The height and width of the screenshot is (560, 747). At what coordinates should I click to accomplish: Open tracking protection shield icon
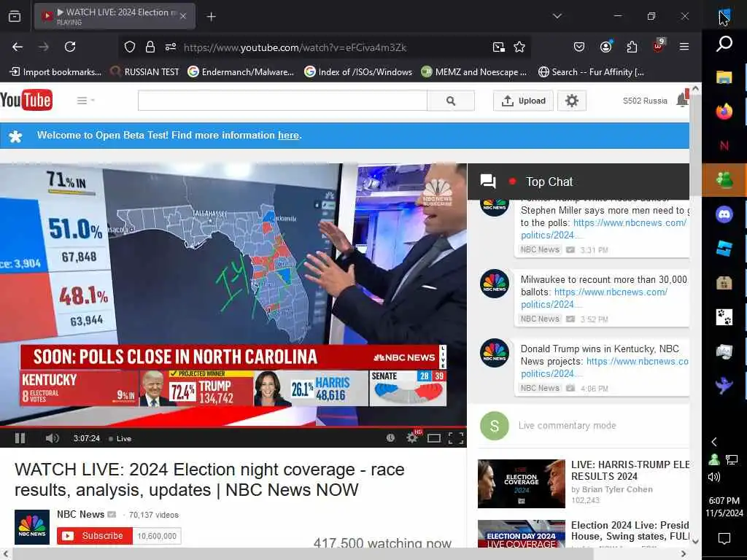pos(130,47)
